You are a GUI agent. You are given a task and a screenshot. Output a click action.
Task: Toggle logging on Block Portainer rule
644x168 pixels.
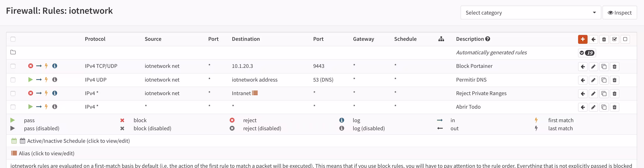click(x=54, y=66)
